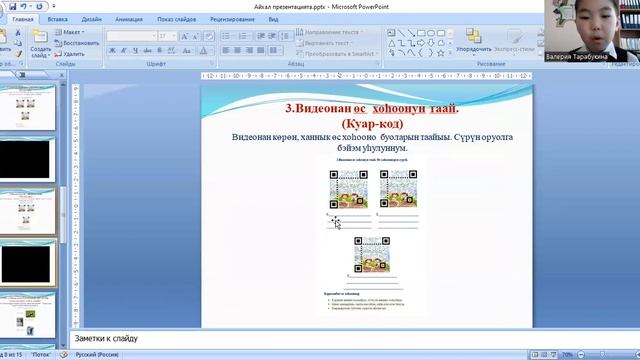
Task: Close the slides thumbnail pane
Action: click(62, 75)
